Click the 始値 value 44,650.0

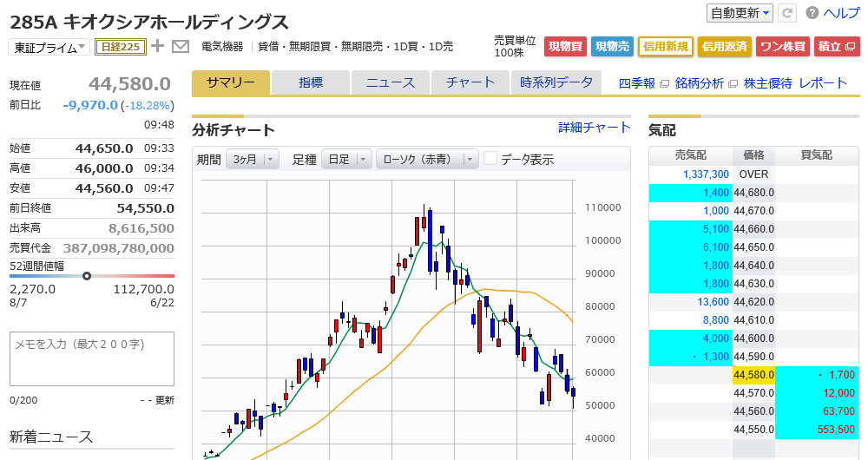click(x=104, y=148)
